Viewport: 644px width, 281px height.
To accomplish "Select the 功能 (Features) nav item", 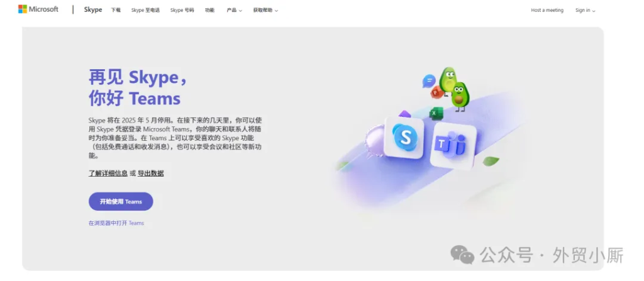I will click(x=209, y=10).
